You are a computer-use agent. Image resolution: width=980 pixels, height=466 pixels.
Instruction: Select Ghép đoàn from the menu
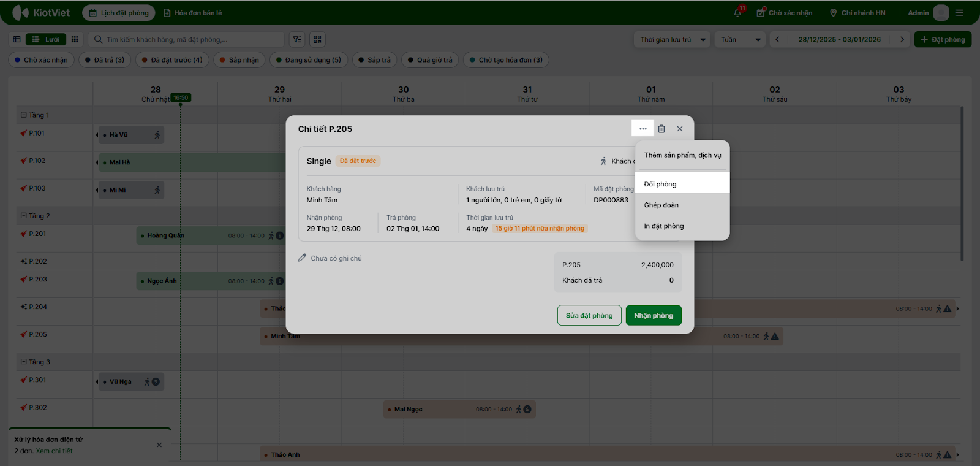point(682,205)
